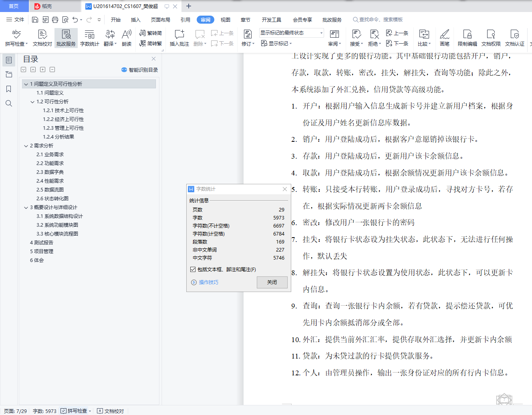Open 文档认证 document certification
532x415 pixels.
[515, 38]
